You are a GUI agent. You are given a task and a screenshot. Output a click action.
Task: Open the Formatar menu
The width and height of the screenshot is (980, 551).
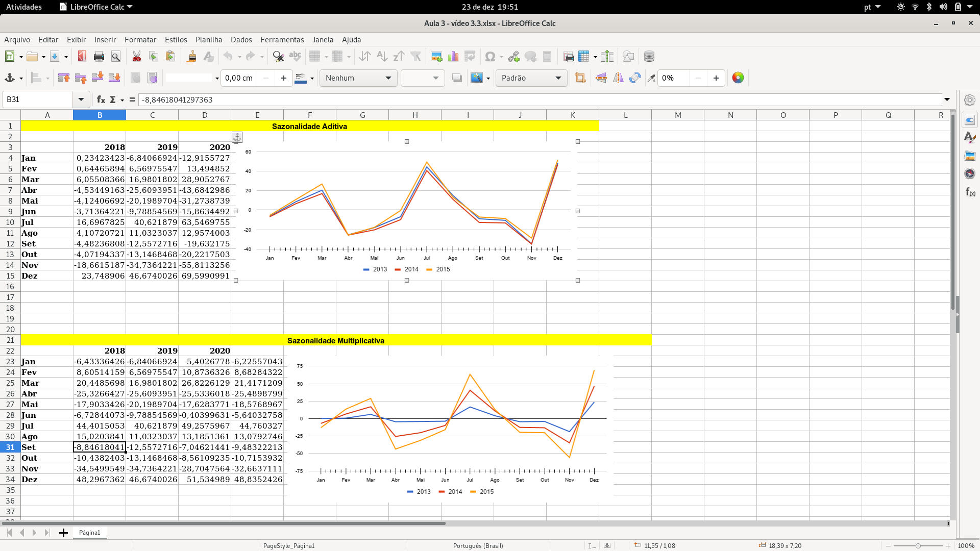pos(140,39)
